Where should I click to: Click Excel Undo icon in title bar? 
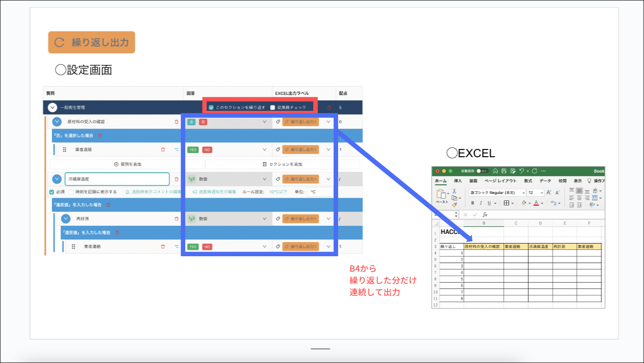(522, 171)
